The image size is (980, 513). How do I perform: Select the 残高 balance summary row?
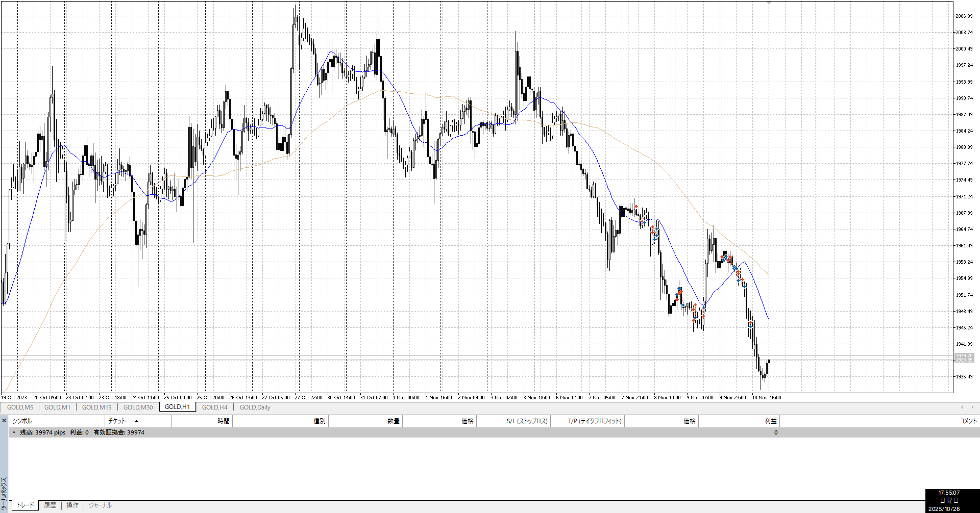82,432
